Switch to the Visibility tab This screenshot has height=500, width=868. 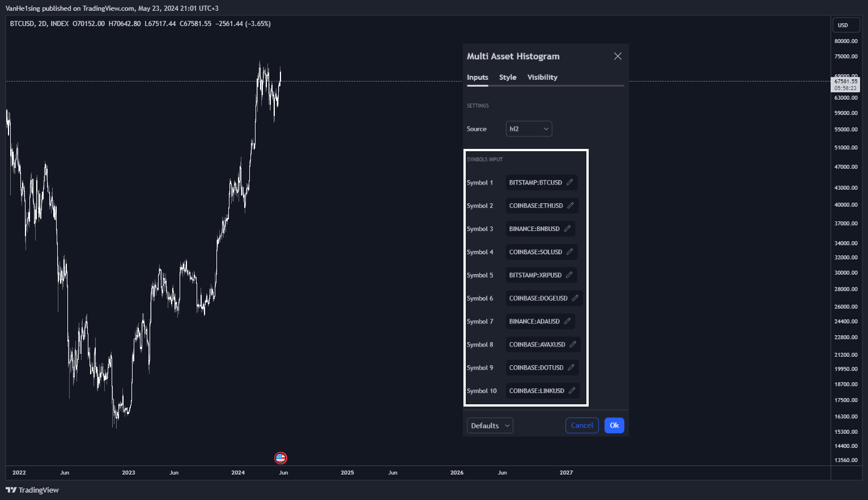[542, 78]
